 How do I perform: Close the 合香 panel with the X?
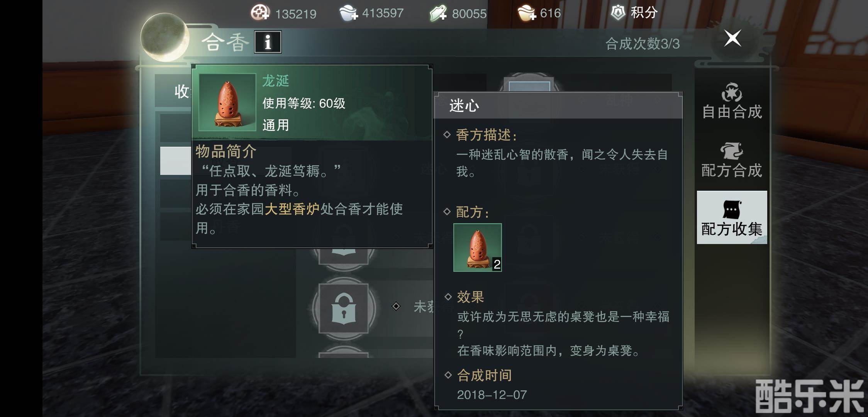[x=732, y=38]
